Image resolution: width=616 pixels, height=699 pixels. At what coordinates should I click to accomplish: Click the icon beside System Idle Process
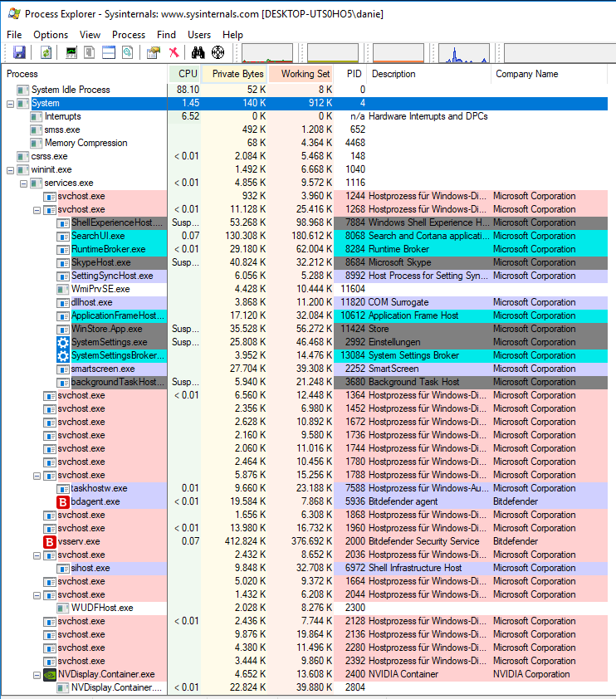point(22,90)
